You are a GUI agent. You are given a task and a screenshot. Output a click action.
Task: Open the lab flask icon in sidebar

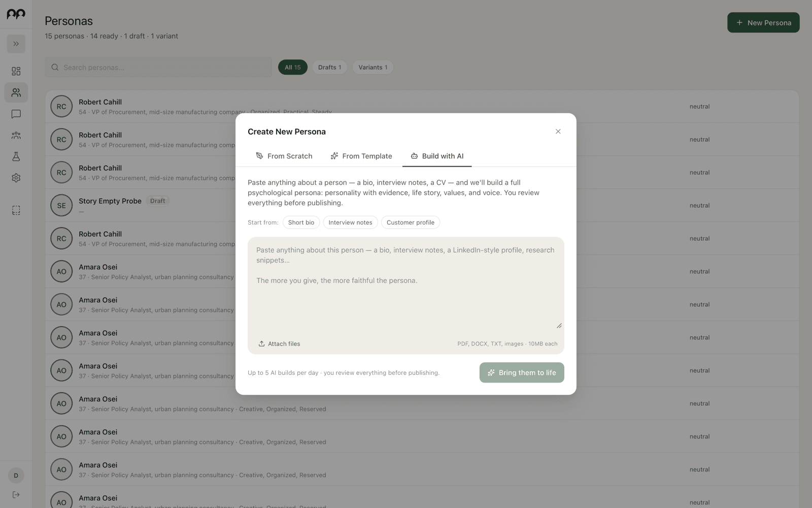click(x=16, y=156)
